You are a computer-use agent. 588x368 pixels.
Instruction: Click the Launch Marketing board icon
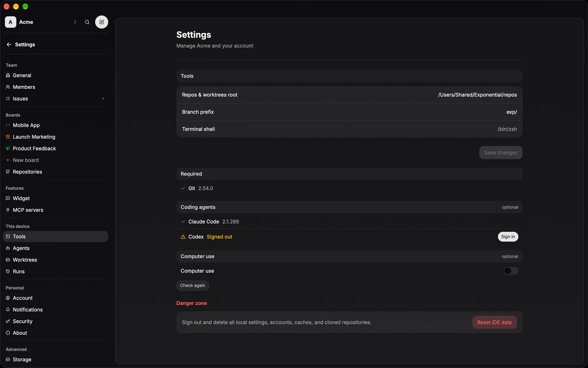8,137
